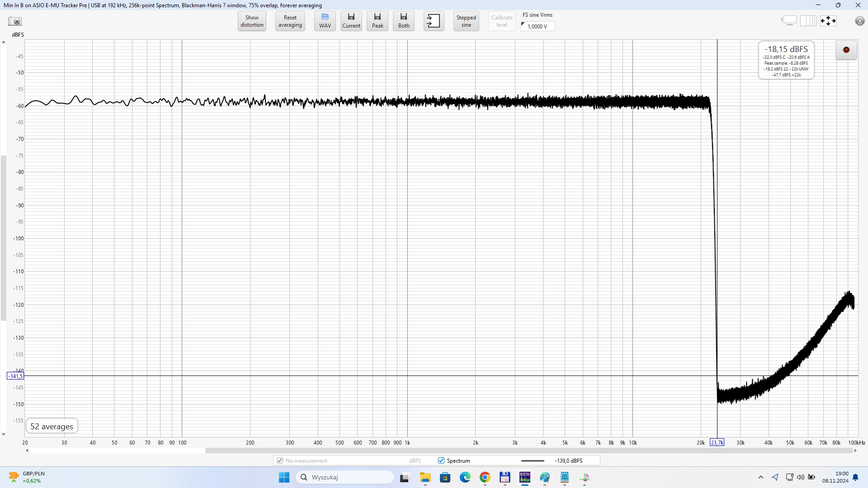Click the vertical axis scrollbar thumb
The height and width of the screenshot is (488, 868).
(x=4, y=238)
